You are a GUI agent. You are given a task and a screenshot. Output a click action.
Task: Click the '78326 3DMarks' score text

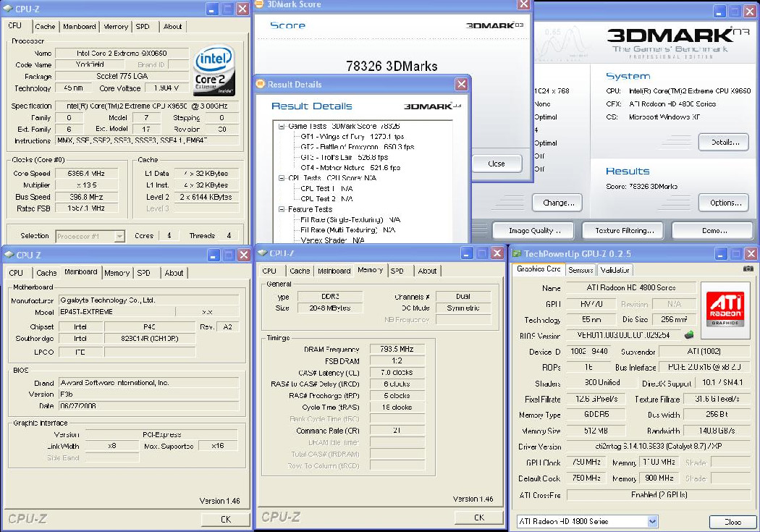[x=392, y=66]
